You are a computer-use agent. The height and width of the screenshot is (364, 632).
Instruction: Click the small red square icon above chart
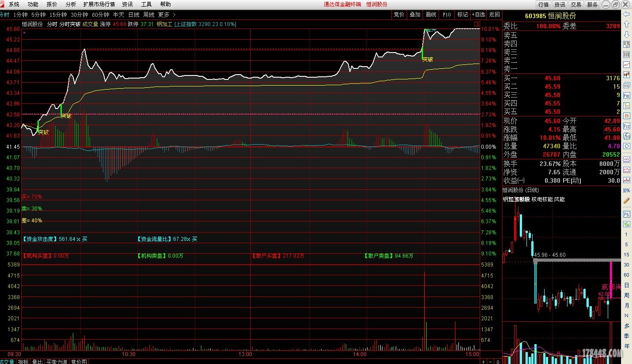476,23
